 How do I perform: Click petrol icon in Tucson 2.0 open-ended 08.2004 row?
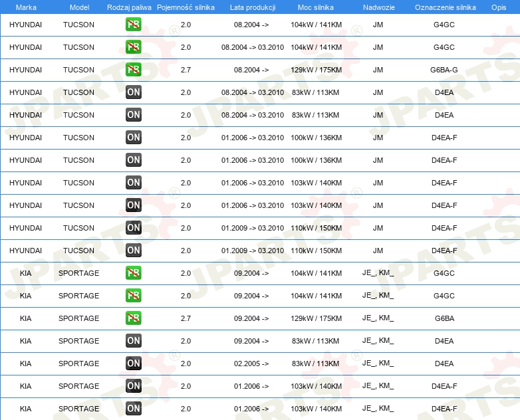pos(133,25)
